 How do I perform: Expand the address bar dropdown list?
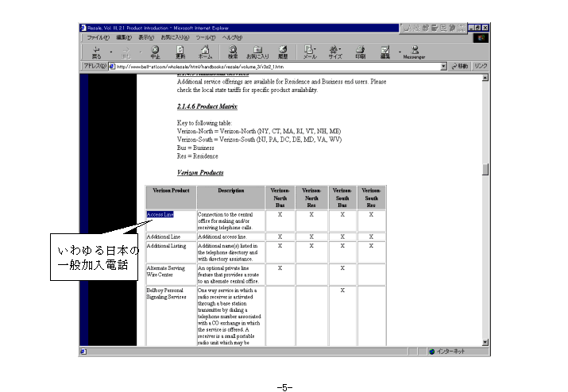click(x=444, y=67)
